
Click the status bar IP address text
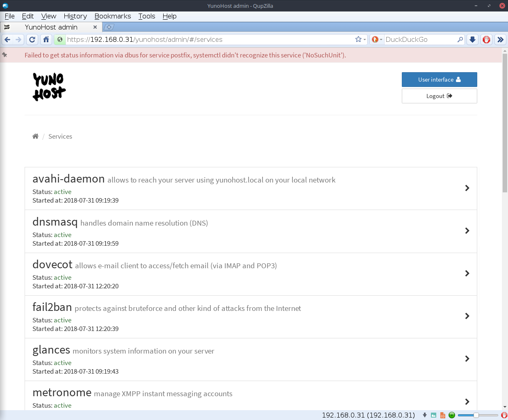368,415
